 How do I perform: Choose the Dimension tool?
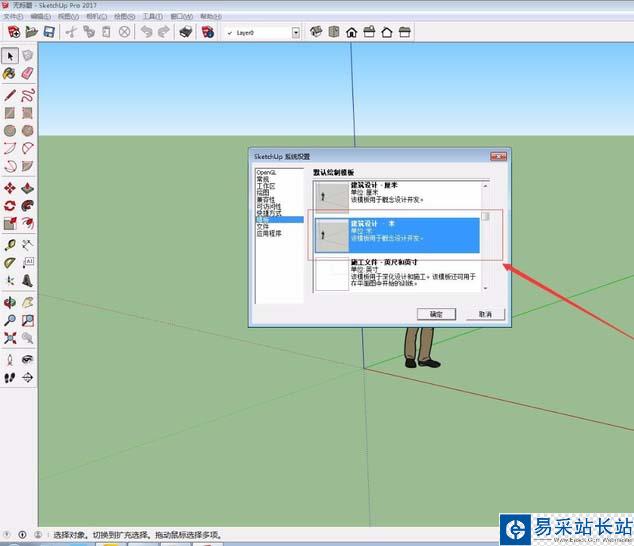(x=27, y=245)
